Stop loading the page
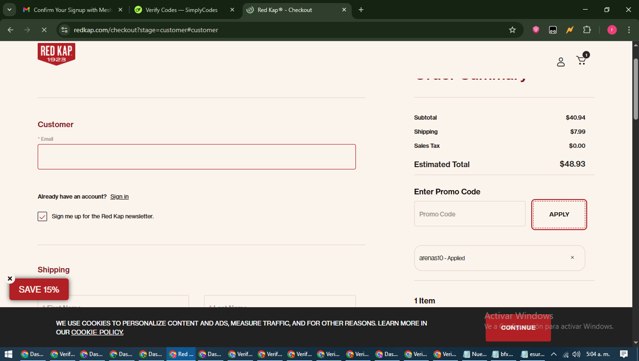This screenshot has width=639, height=361. tap(44, 30)
